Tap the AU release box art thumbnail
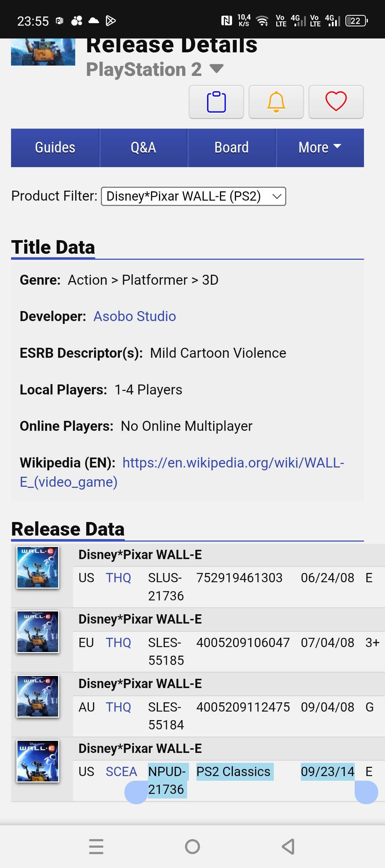 point(38,696)
